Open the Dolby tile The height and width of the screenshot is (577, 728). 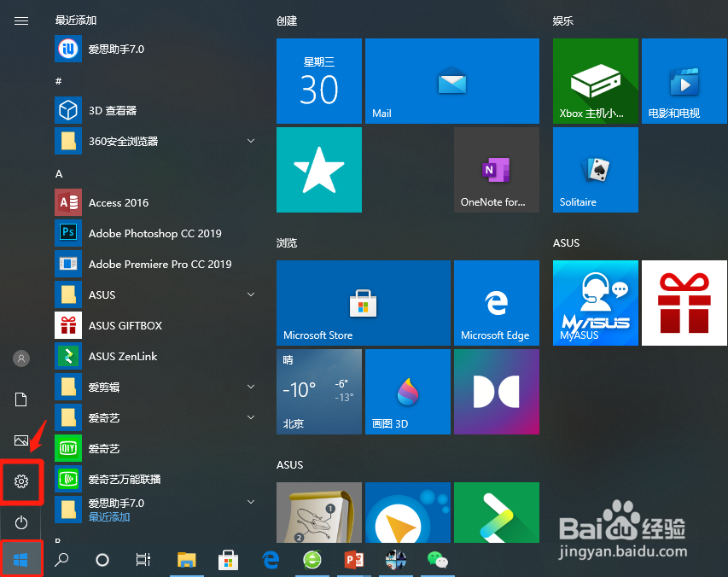[497, 392]
